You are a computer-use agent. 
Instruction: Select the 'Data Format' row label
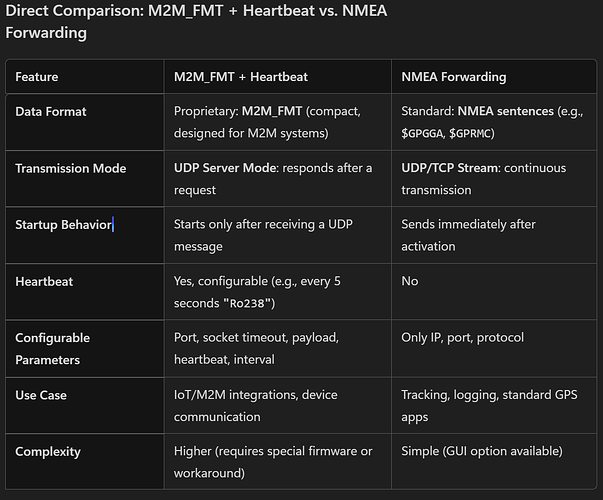pyautogui.click(x=51, y=111)
